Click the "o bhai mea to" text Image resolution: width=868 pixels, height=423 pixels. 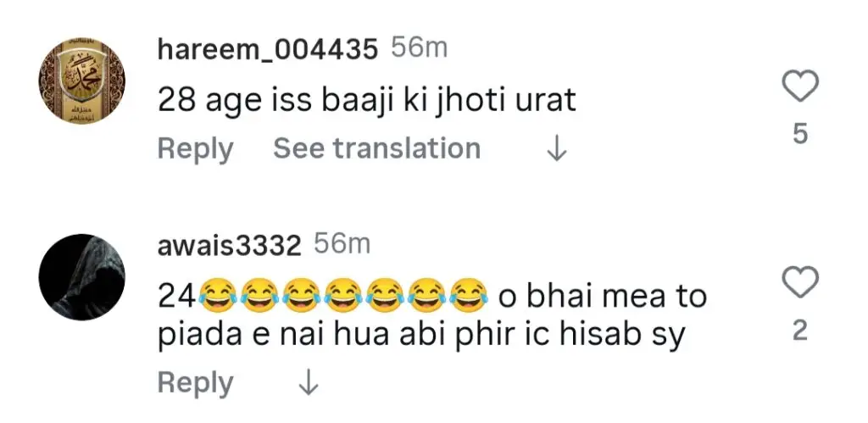coord(604,297)
